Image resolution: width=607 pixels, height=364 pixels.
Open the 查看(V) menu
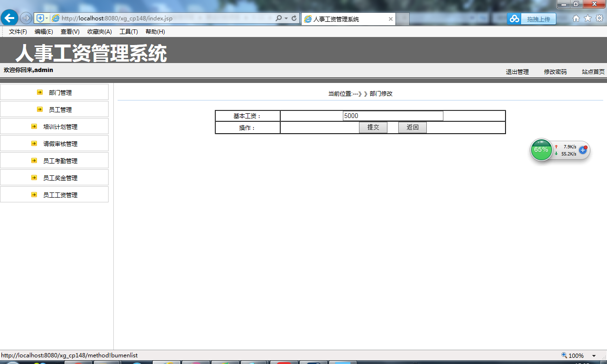70,32
